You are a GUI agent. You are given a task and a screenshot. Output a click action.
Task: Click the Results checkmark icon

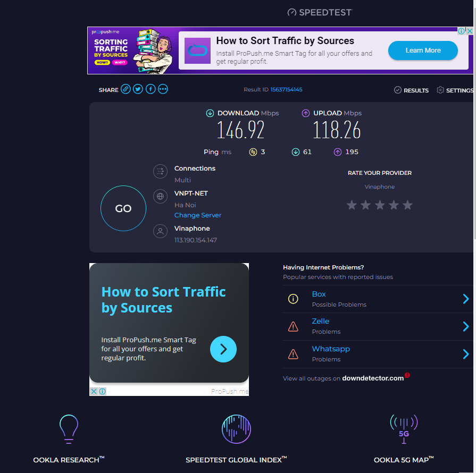coord(398,90)
